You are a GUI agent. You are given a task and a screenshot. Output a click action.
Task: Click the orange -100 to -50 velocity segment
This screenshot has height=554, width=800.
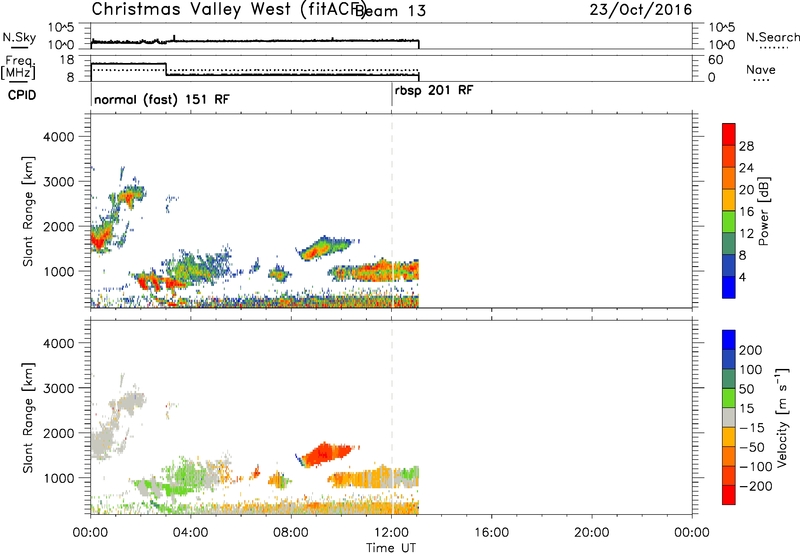click(x=729, y=456)
